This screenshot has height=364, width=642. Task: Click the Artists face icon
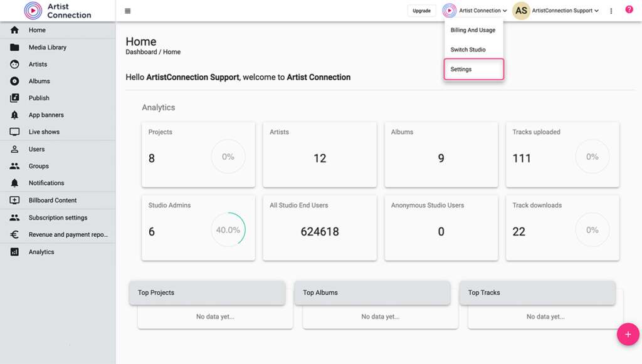(x=14, y=64)
